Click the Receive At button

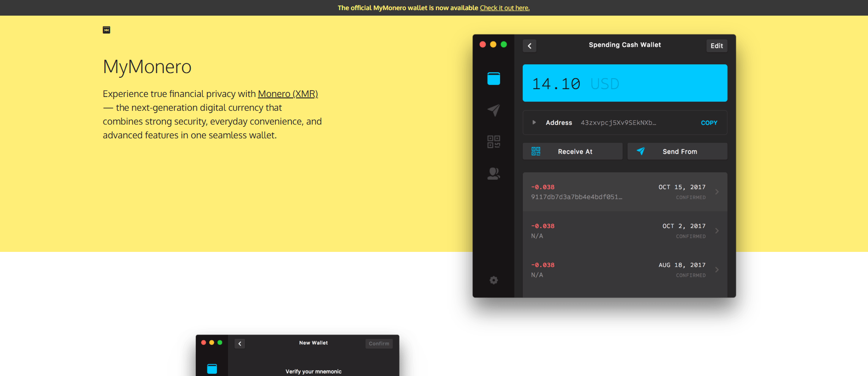[x=572, y=151]
